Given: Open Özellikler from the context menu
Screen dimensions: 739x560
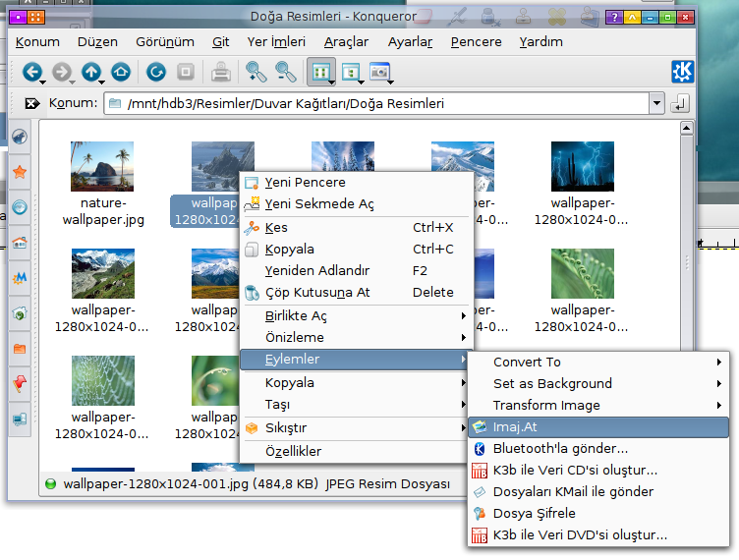Looking at the screenshot, I should pos(356,452).
